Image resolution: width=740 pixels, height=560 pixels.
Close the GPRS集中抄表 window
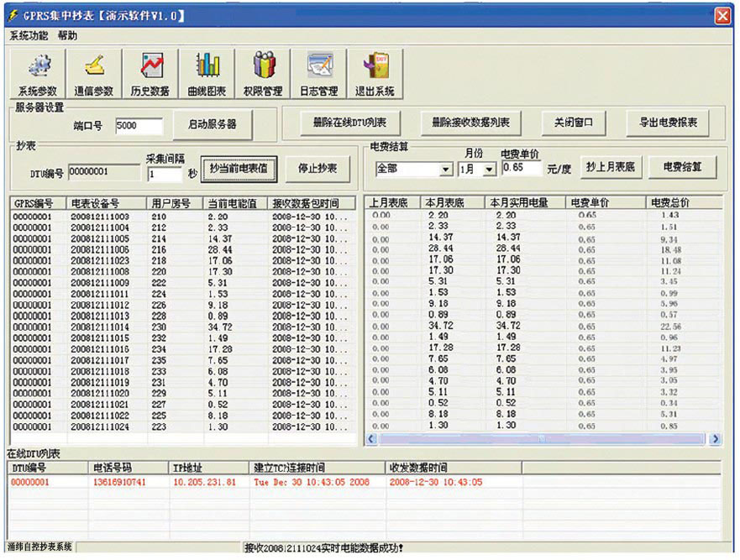pos(722,16)
